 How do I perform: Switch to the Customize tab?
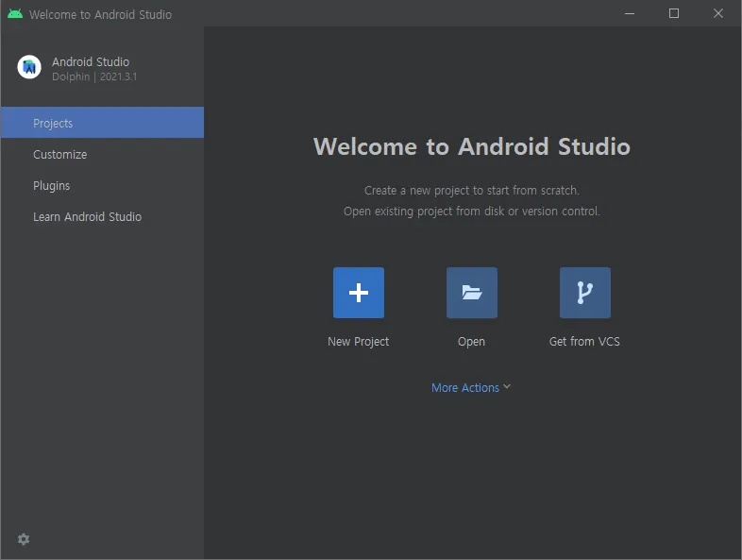click(59, 155)
